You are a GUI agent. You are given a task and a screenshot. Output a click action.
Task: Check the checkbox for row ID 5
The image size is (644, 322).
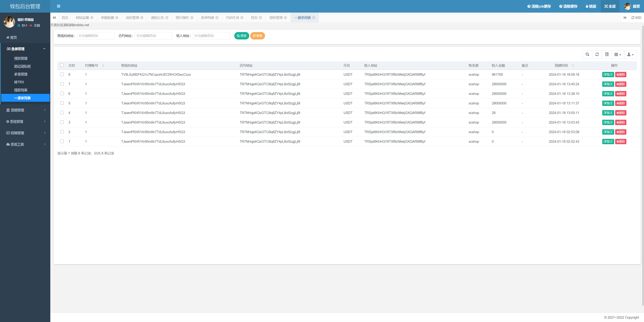click(62, 103)
